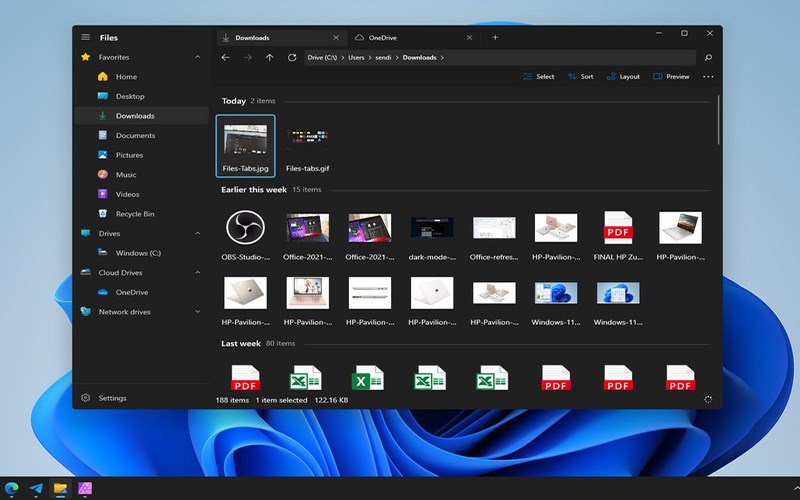Open Telegram from the taskbar
Viewport: 800px width, 500px height.
pos(36,488)
